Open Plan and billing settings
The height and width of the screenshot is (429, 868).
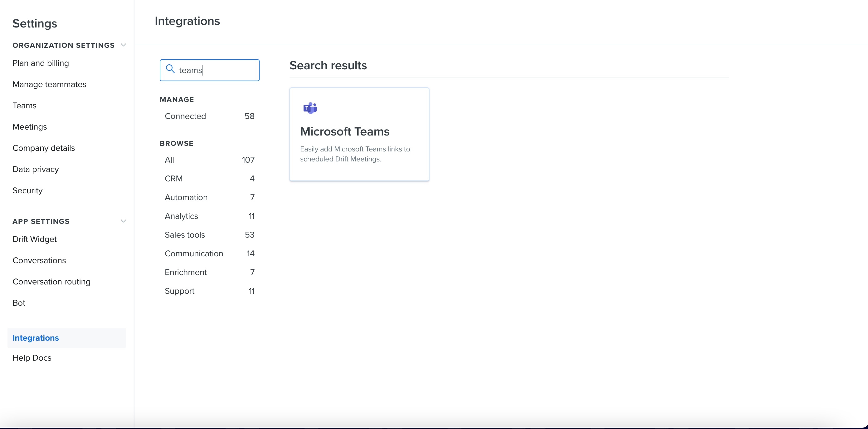(41, 63)
